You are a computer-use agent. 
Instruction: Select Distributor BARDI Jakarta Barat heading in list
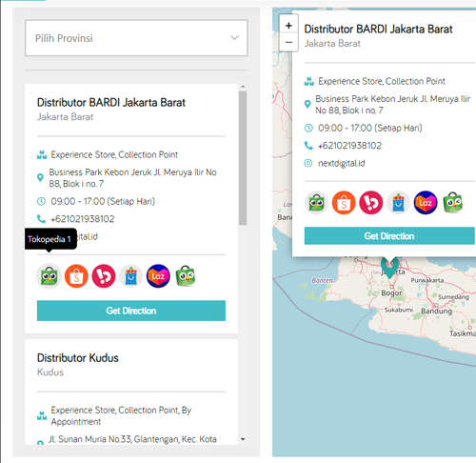111,103
